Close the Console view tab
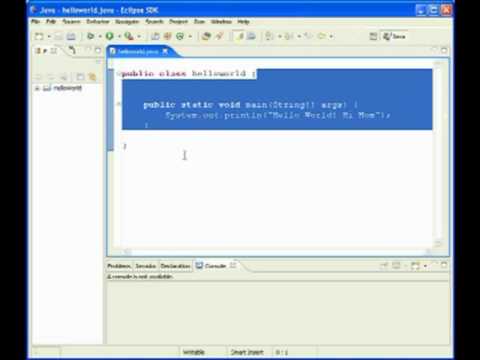Viewport: 480px width, 360px height. point(233,265)
